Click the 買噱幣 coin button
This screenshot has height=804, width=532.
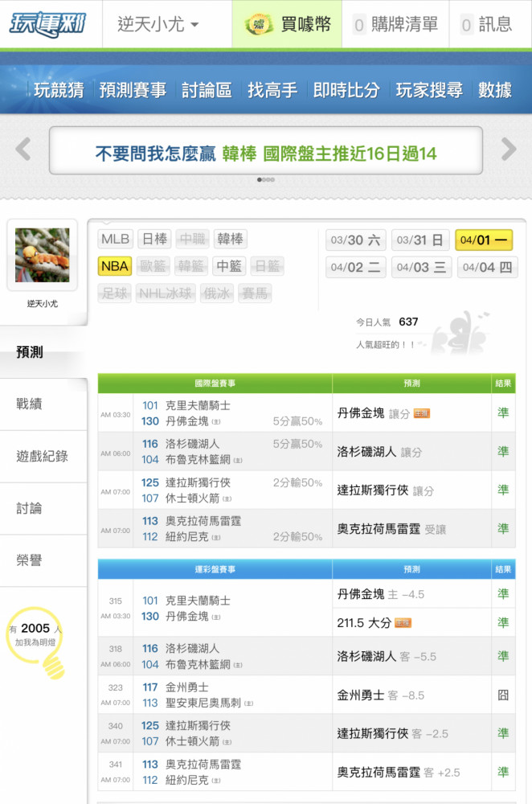point(287,24)
